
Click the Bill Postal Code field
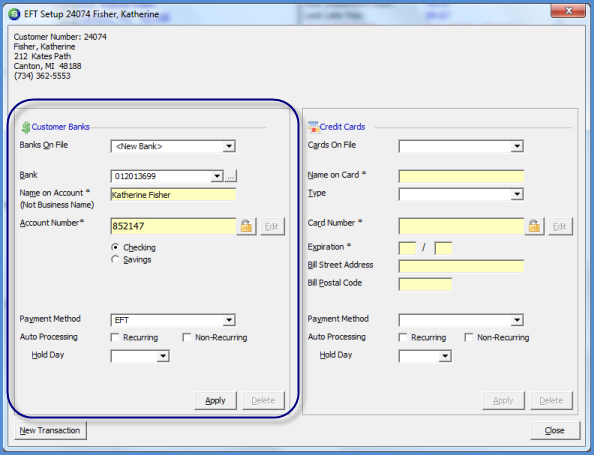point(425,284)
